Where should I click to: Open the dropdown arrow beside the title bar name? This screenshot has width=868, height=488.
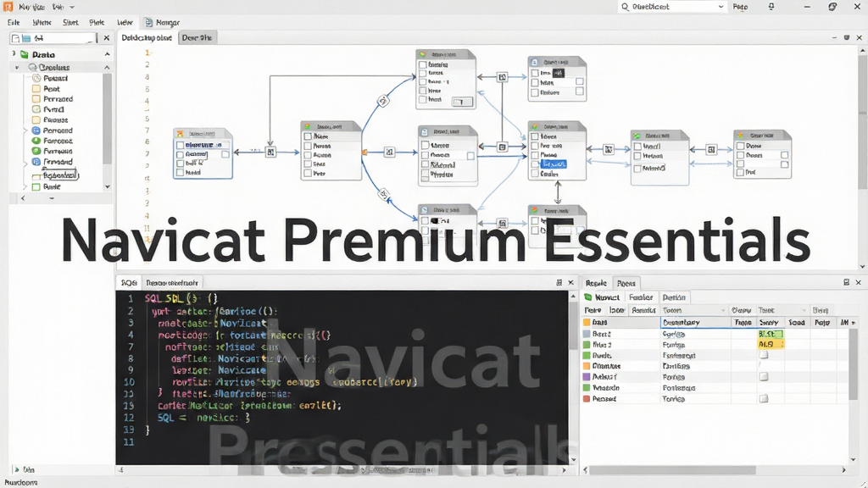(x=72, y=7)
